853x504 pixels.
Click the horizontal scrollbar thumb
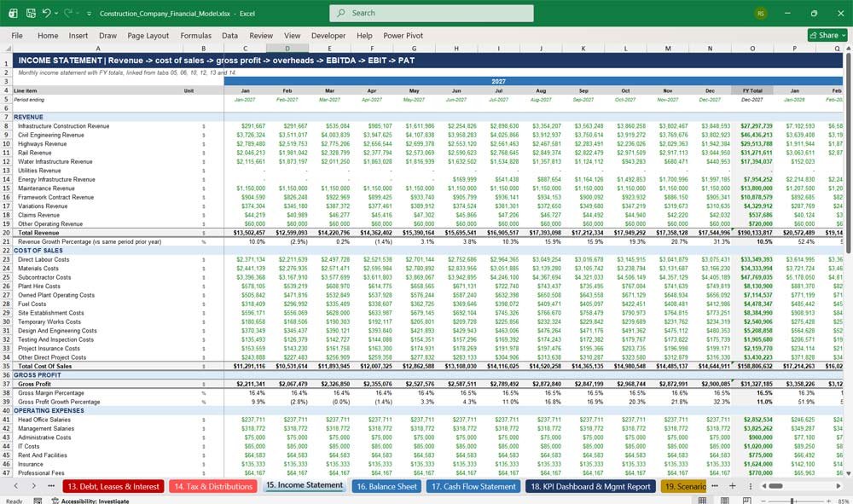coord(775,486)
